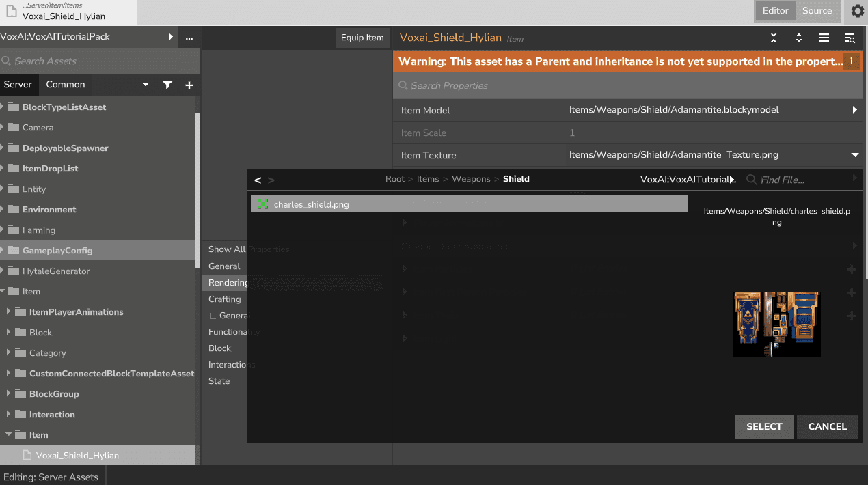Click the expand all properties icon
The width and height of the screenshot is (868, 485).
[798, 38]
